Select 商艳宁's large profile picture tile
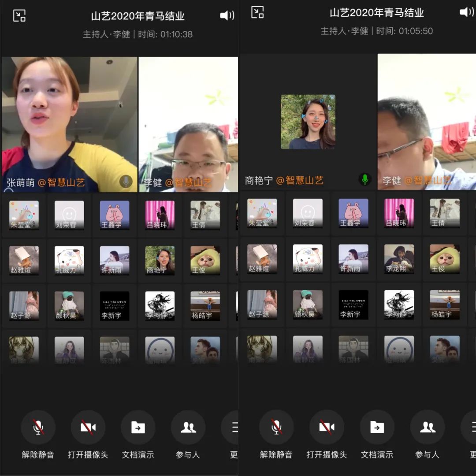Screen dimensions: 476x476 click(308, 122)
